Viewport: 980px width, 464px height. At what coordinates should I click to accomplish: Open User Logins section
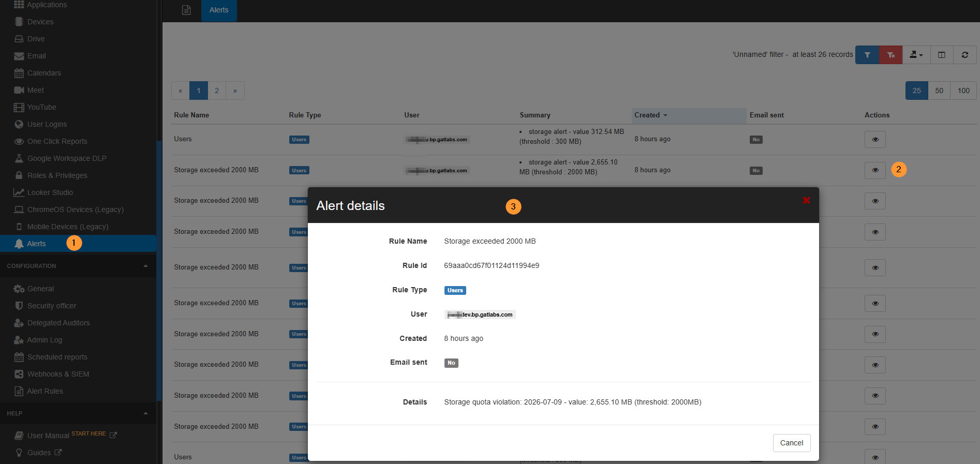point(47,124)
